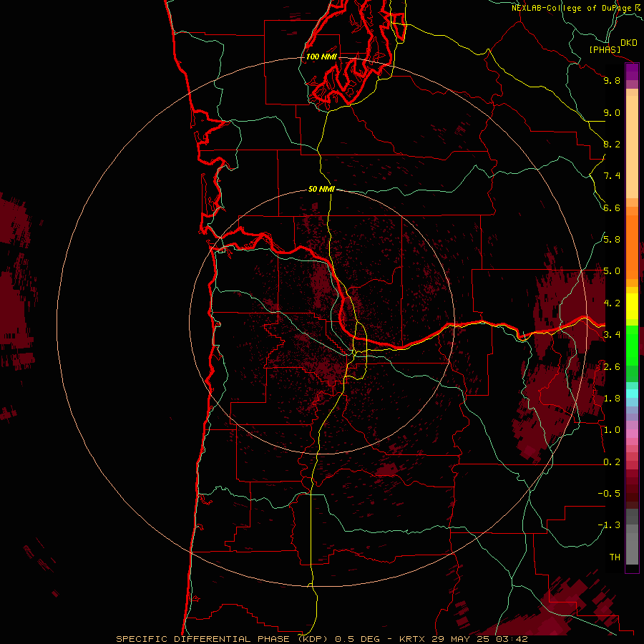
Task: Pick the pink legend color band
Action: coord(632,434)
